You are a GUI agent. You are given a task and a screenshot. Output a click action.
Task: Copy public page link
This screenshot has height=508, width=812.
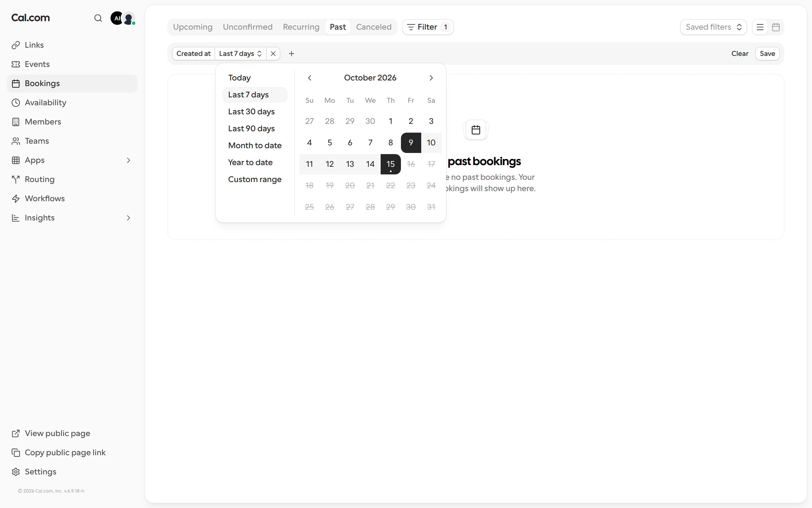coord(72,453)
